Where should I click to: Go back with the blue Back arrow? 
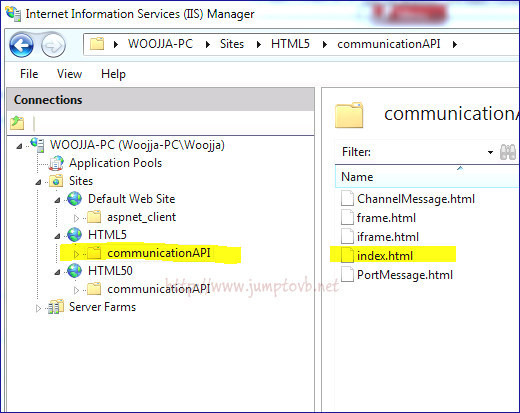coord(21,45)
